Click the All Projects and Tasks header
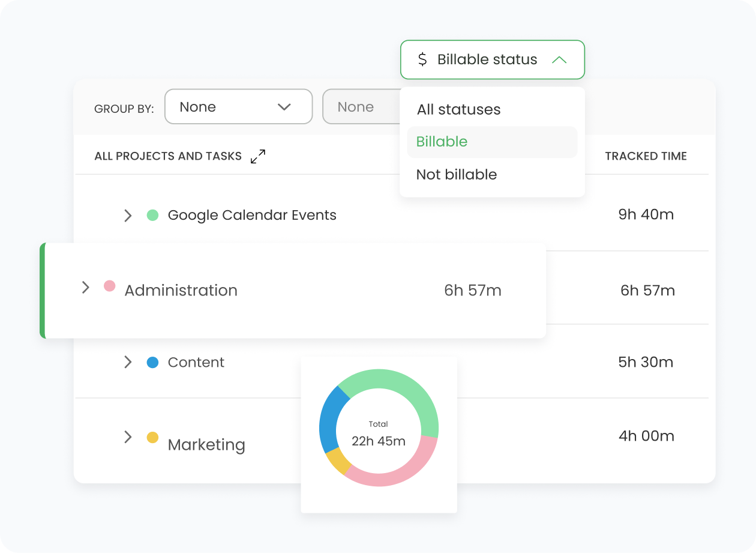756x553 pixels. (x=168, y=156)
